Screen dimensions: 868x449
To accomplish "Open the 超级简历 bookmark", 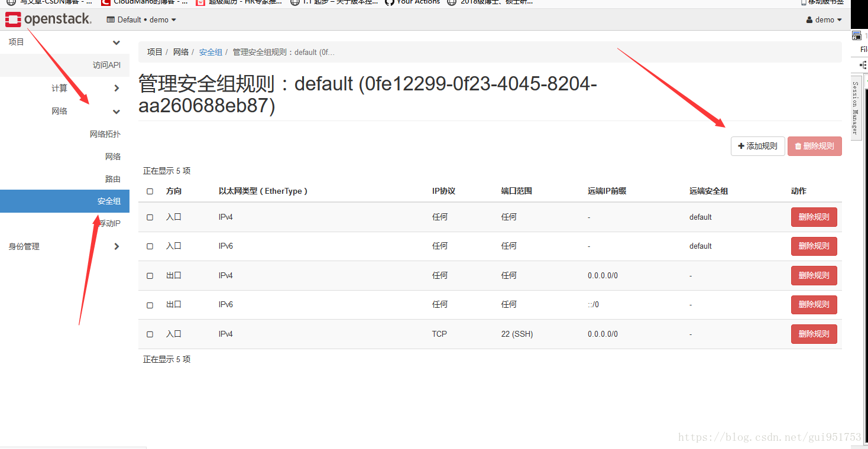I will 239,2.
